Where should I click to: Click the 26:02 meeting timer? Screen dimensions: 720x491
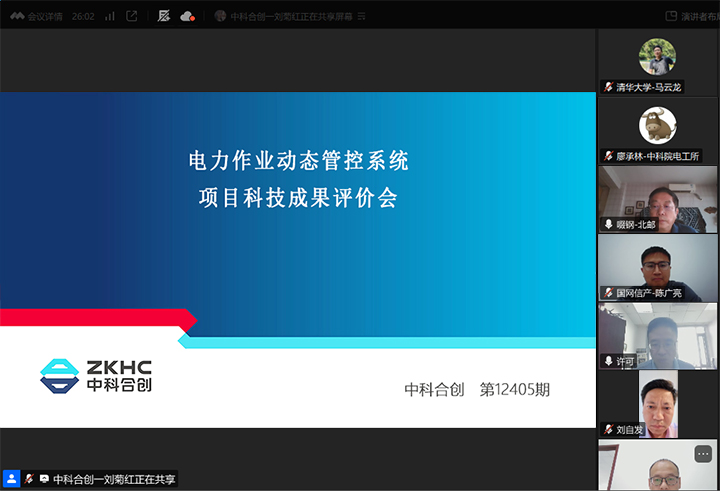click(x=83, y=17)
